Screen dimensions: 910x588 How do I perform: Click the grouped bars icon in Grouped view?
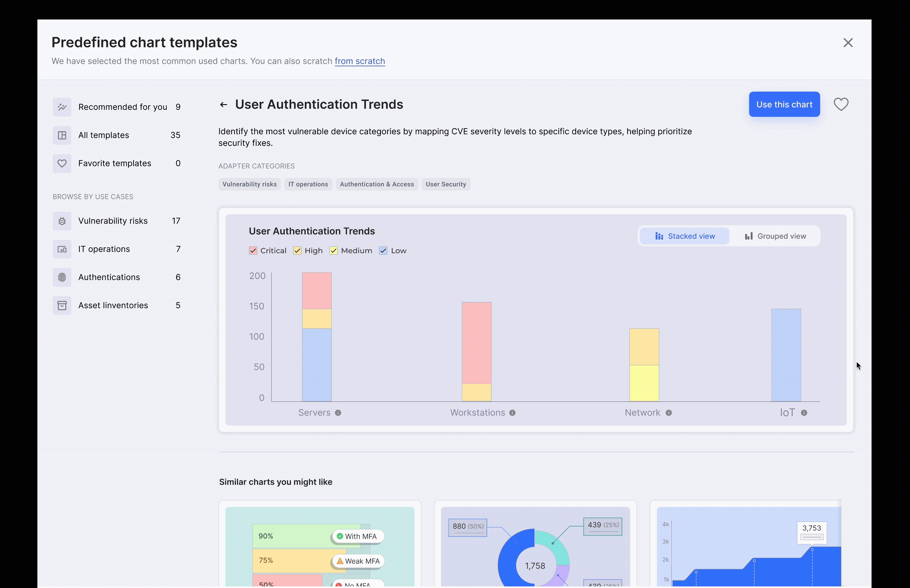(x=749, y=236)
